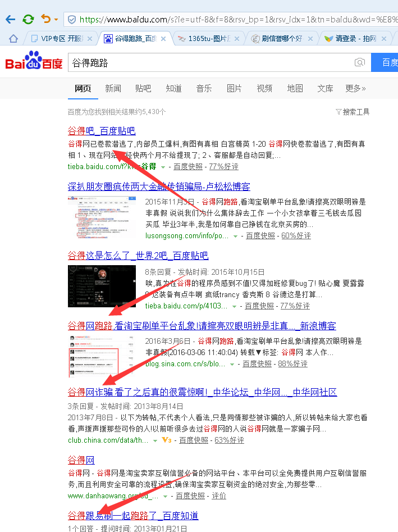Expand dropdown arrow after tieba.baidu.com/f?kw URL
Viewport: 398px width, 532px height.
pyautogui.click(x=163, y=167)
